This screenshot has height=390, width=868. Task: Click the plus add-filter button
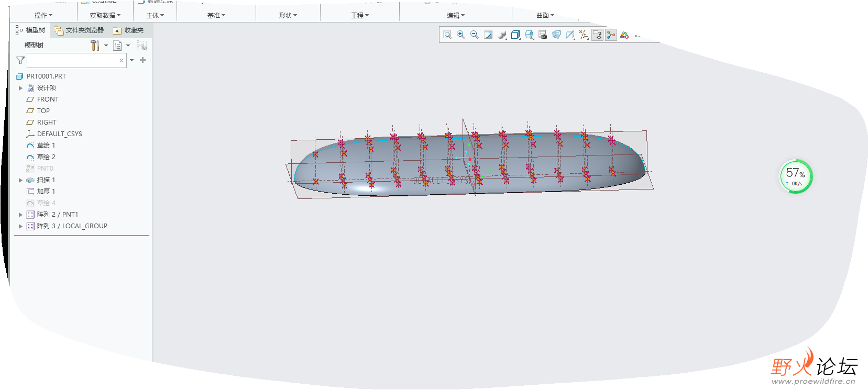click(x=142, y=60)
